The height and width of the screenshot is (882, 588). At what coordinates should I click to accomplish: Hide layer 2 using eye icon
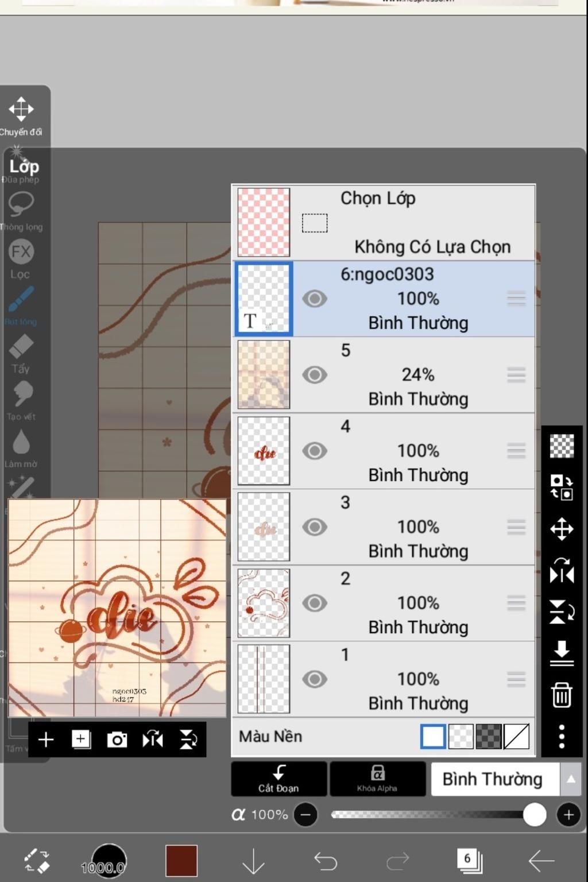click(x=315, y=603)
